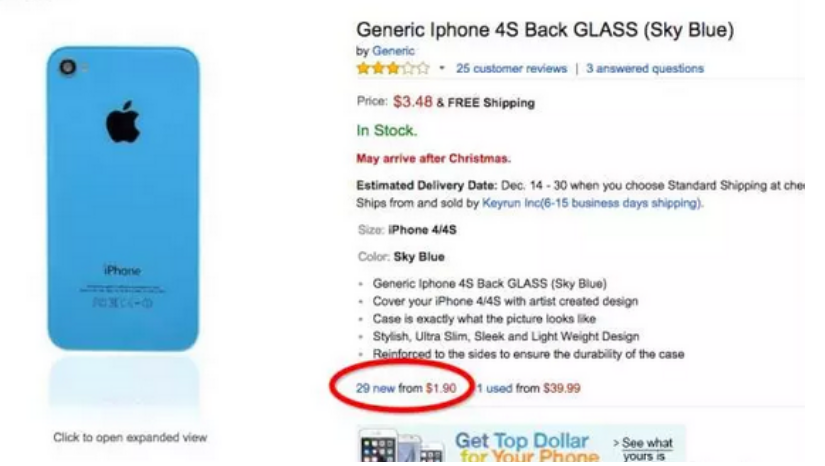
Task: Click to open expanded view text
Action: [x=130, y=437]
